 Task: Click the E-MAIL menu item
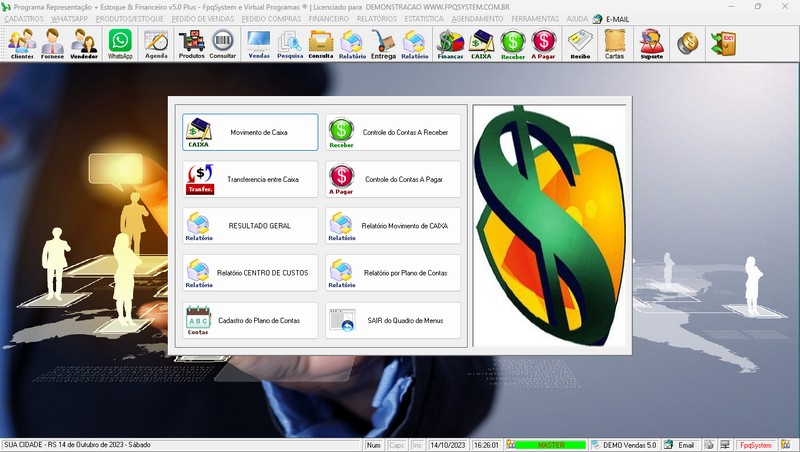[611, 19]
